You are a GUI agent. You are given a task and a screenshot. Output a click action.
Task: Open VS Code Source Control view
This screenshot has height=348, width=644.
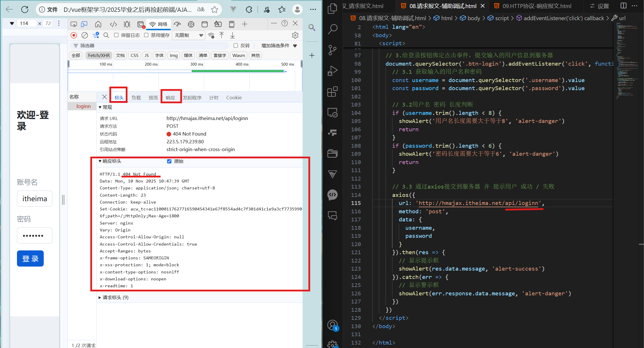coord(332,50)
